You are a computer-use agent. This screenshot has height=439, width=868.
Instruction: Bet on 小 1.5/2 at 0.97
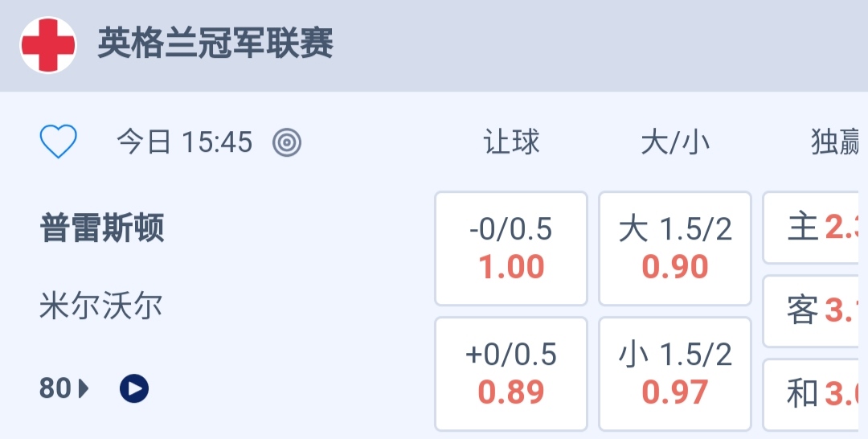point(675,374)
